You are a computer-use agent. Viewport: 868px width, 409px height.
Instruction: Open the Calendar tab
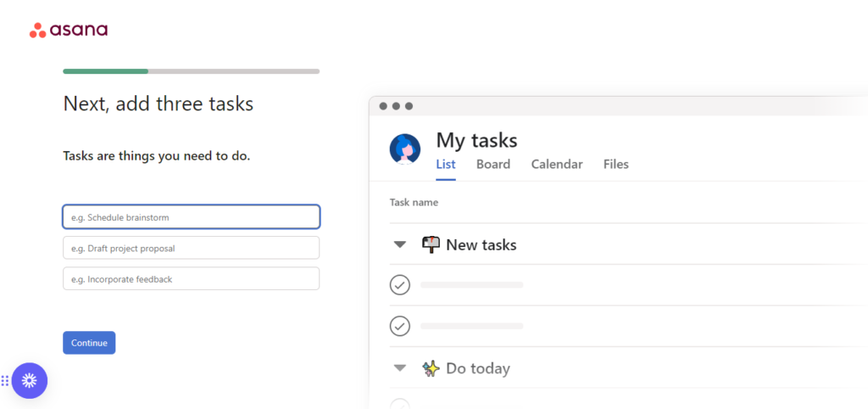click(x=556, y=165)
